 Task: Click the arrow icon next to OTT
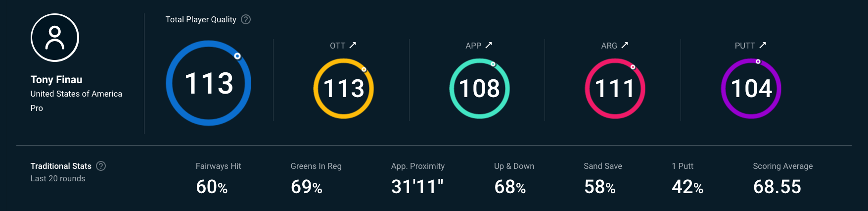(x=353, y=45)
